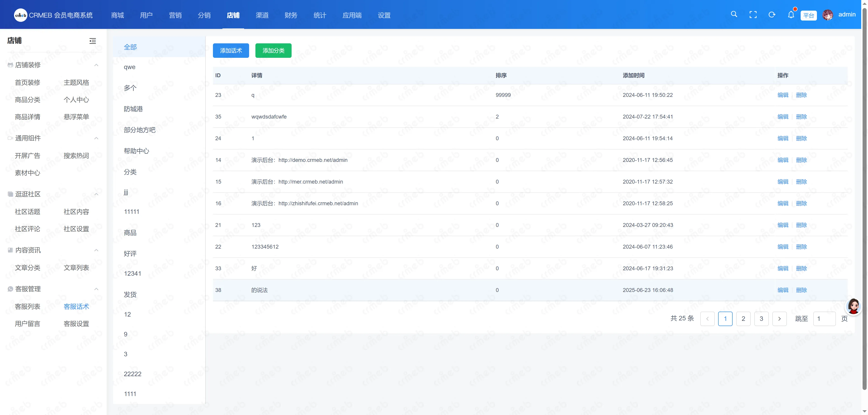This screenshot has width=868, height=415.
Task: Click the 添加话术 button
Action: [x=231, y=51]
